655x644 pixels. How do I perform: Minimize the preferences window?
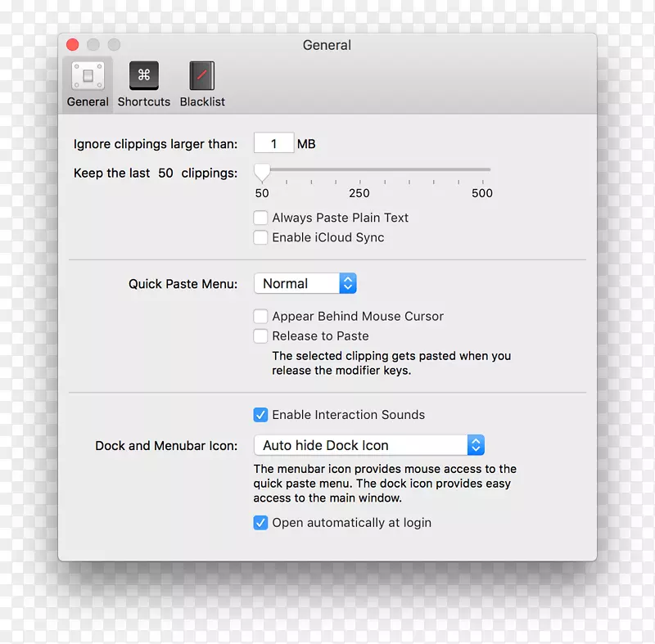[x=93, y=45]
